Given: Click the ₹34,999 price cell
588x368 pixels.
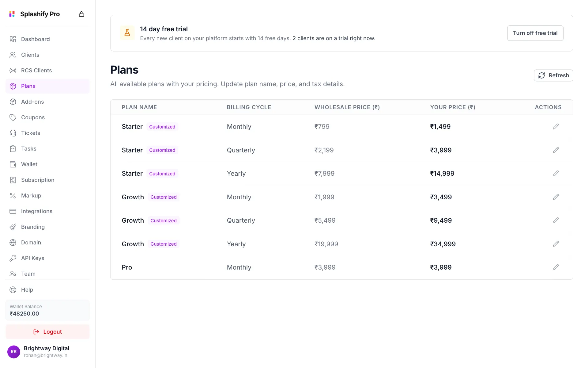Looking at the screenshot, I should pyautogui.click(x=443, y=244).
